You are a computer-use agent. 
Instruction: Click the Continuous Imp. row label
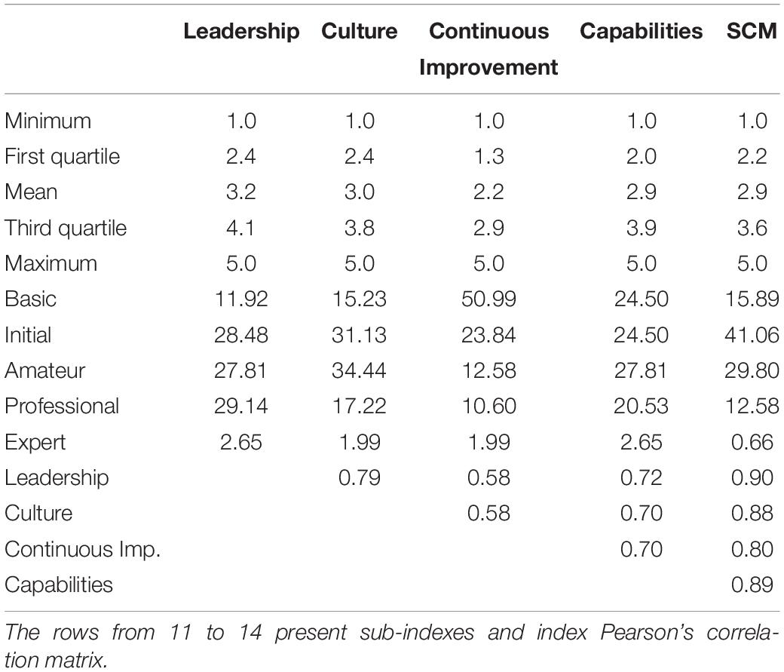pos(82,549)
